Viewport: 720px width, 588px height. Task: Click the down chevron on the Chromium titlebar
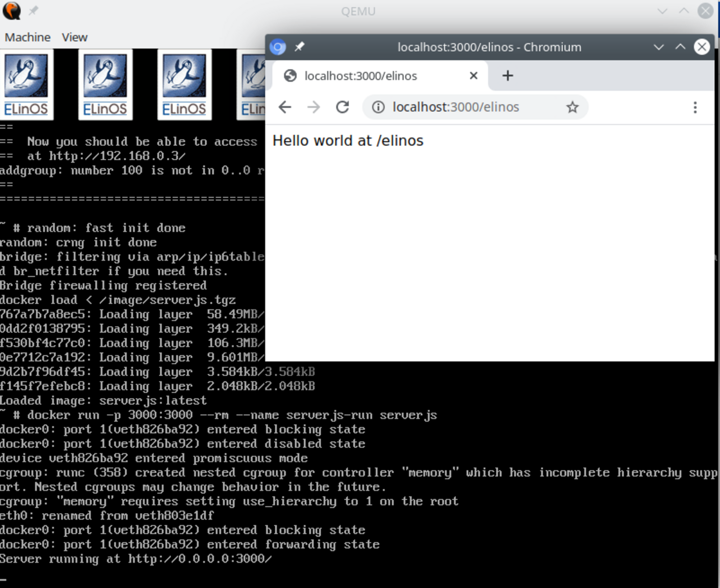pos(658,47)
